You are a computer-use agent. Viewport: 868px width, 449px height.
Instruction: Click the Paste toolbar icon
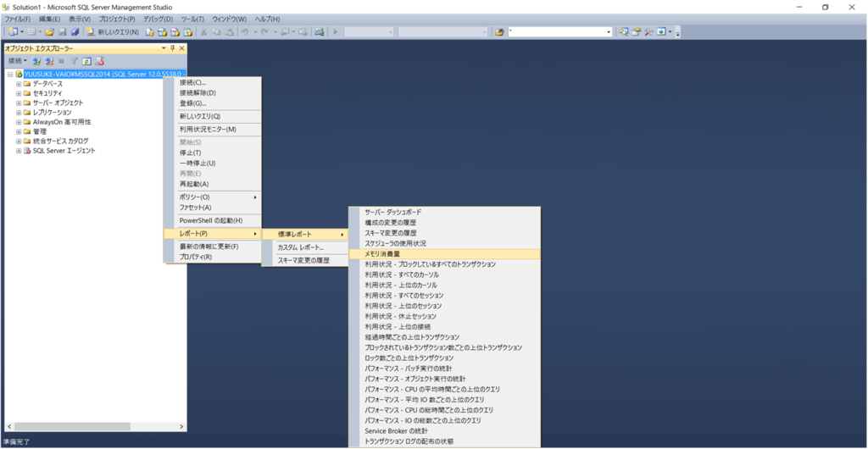pyautogui.click(x=229, y=32)
